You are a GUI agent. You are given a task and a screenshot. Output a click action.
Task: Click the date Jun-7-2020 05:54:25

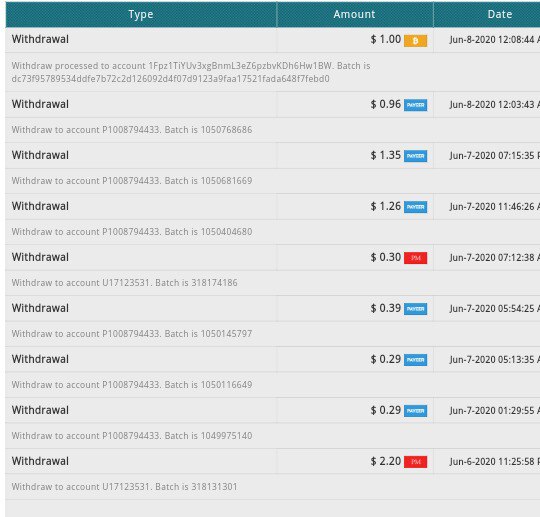tap(495, 308)
